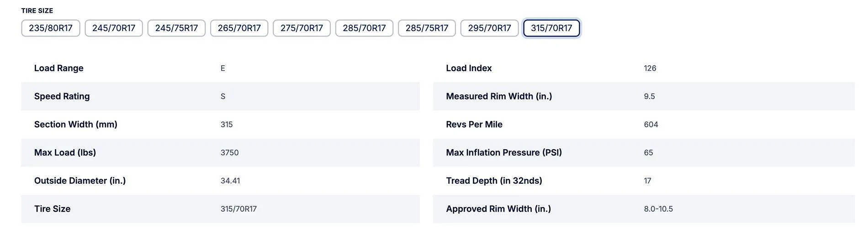
Task: Click the Speed Rating row
Action: tap(220, 96)
